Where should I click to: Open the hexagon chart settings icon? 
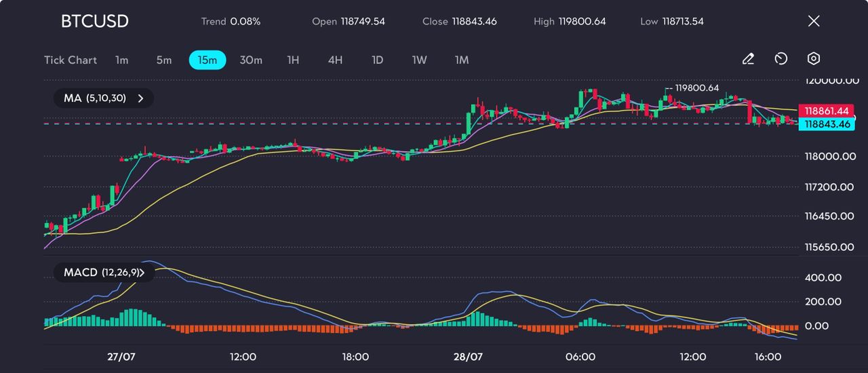pyautogui.click(x=814, y=60)
